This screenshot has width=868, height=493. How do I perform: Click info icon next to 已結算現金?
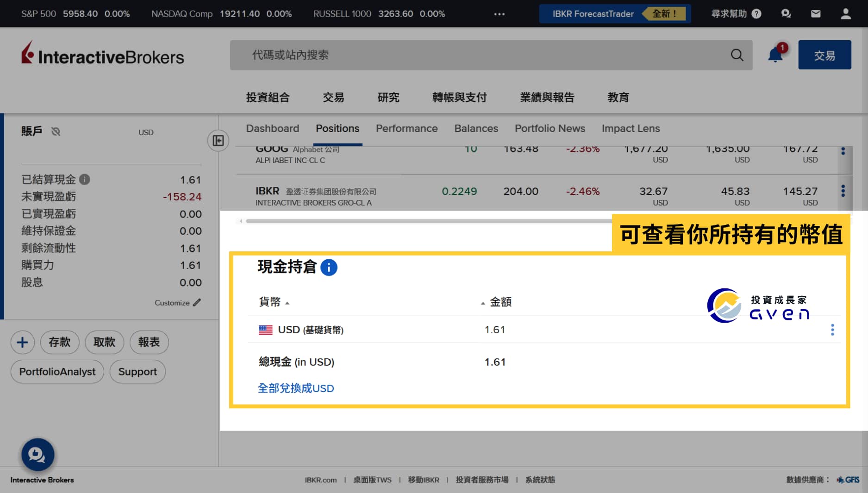84,179
